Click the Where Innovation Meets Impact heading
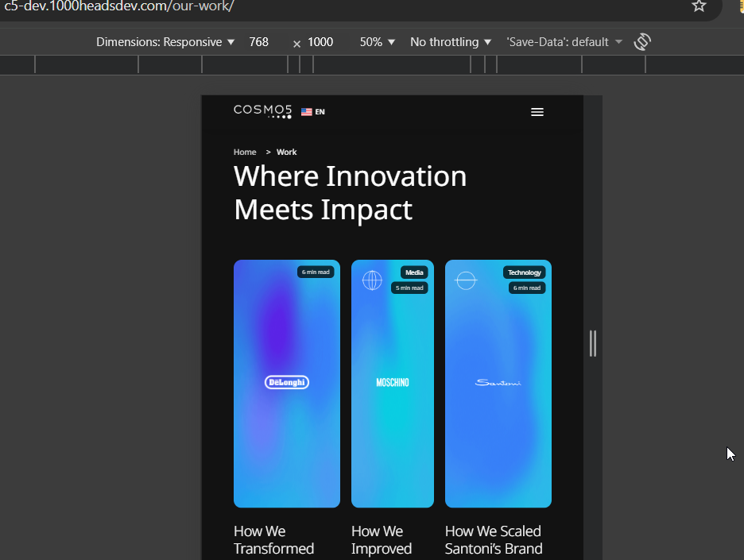This screenshot has width=744, height=560. coord(351,192)
